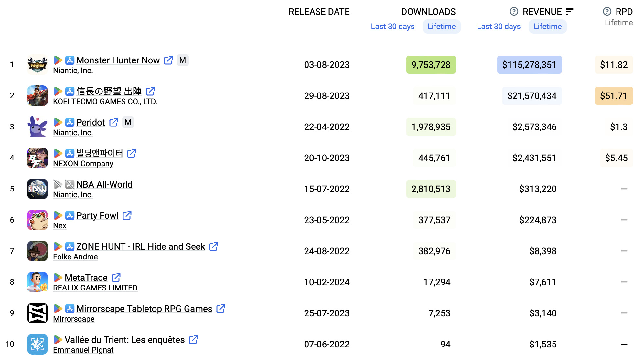Sort by the Downloads column header
644x361 pixels.
428,12
